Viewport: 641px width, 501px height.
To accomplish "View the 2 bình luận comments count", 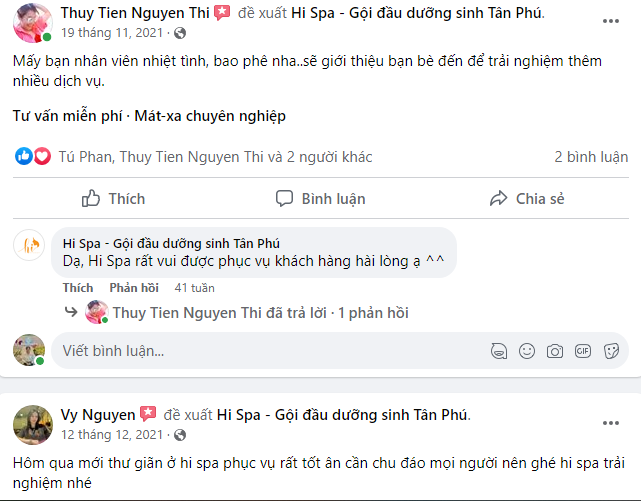I will click(x=591, y=157).
